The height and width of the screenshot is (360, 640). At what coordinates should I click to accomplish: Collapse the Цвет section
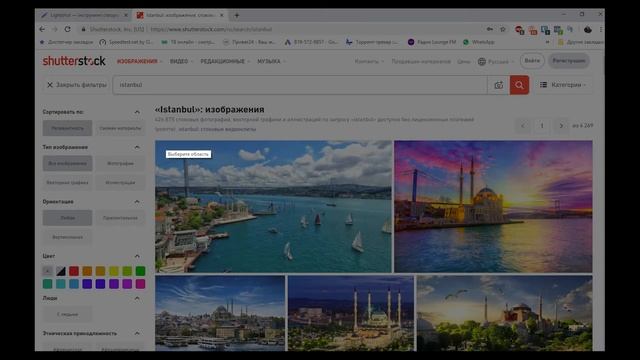point(137,256)
